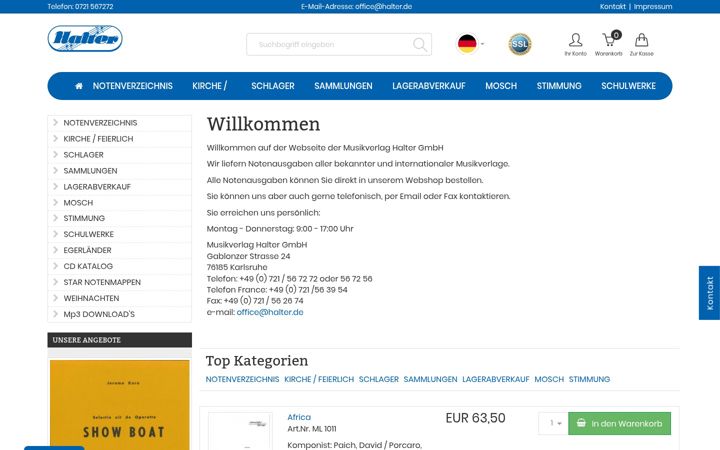
Task: Click the Kontakt link in top bar
Action: [x=613, y=6]
